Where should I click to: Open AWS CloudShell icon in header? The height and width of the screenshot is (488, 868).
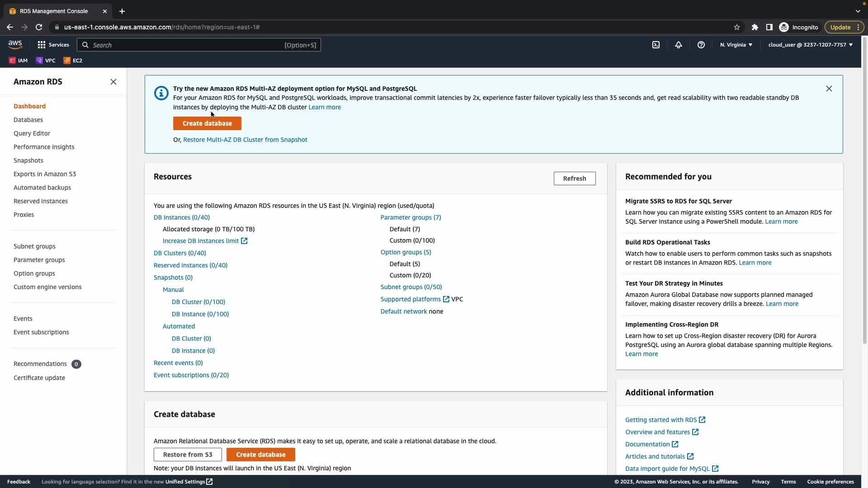[656, 45]
